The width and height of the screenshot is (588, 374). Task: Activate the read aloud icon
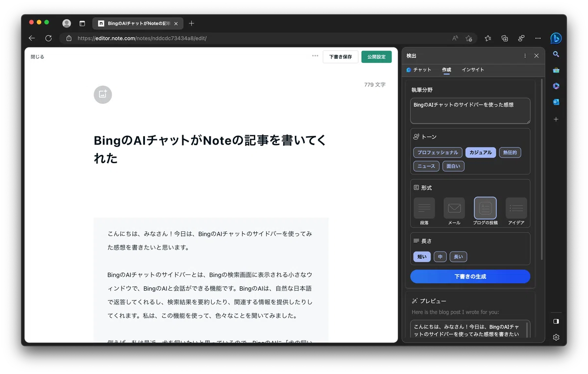455,38
